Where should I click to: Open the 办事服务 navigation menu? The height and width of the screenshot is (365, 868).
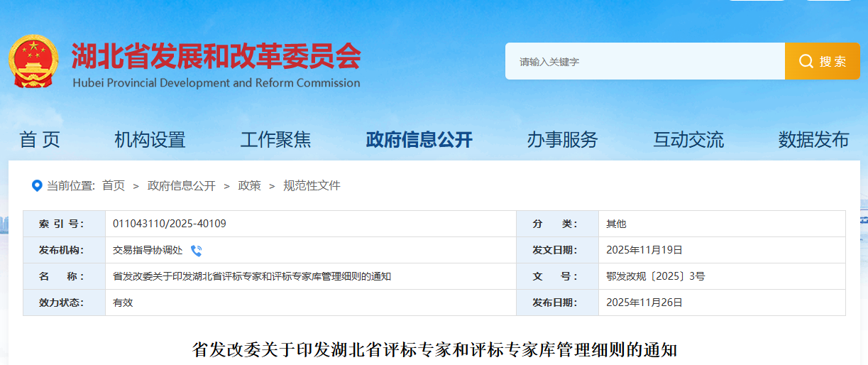(x=562, y=140)
